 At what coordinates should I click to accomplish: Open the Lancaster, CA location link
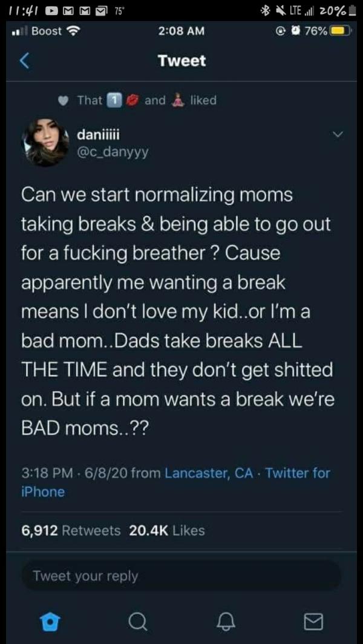(x=208, y=473)
